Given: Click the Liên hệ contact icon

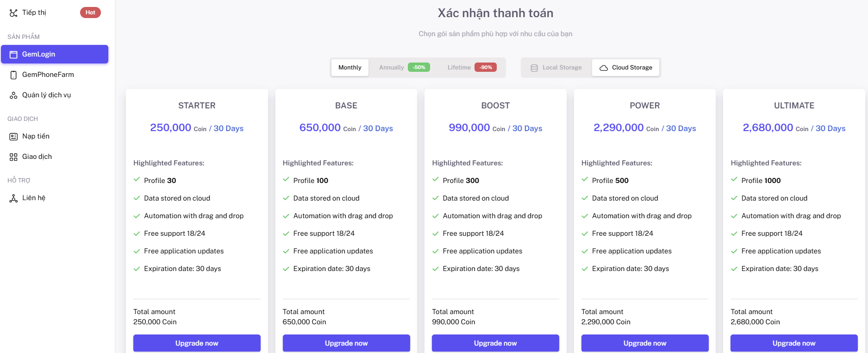Looking at the screenshot, I should (x=13, y=198).
